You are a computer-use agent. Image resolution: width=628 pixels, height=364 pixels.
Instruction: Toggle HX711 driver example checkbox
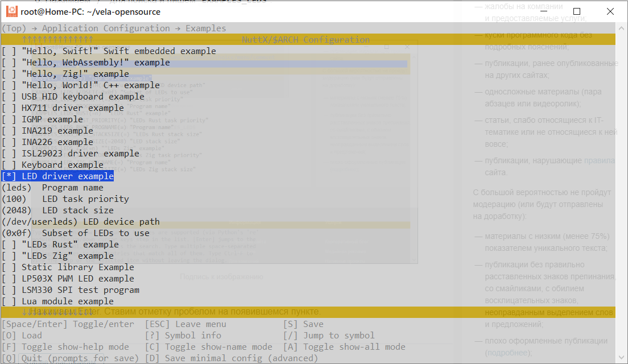[9, 108]
